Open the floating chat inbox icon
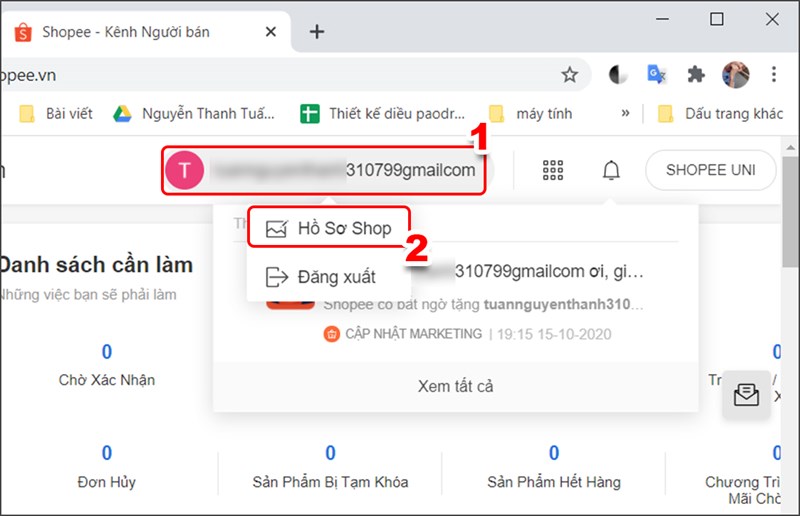The height and width of the screenshot is (516, 800). [x=746, y=395]
